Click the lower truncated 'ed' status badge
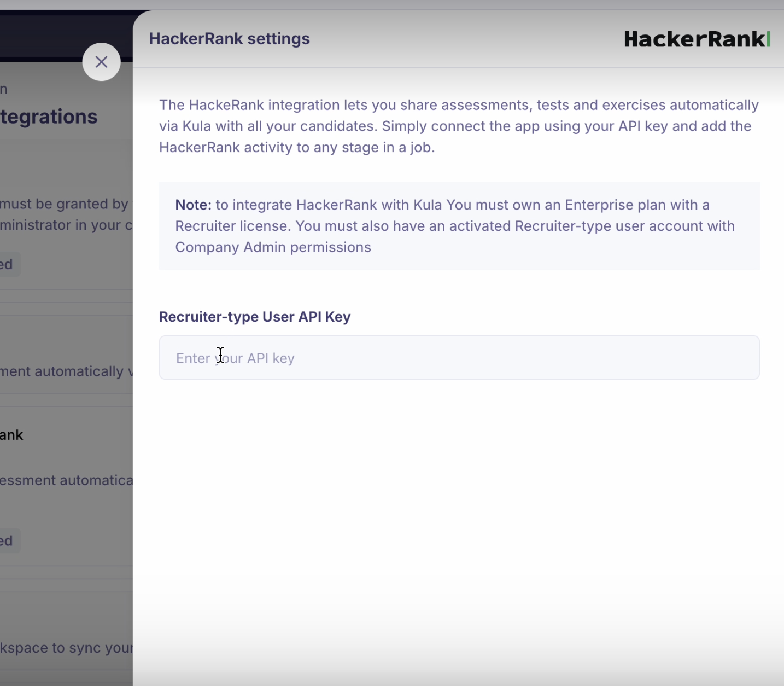This screenshot has height=686, width=784. (8, 540)
